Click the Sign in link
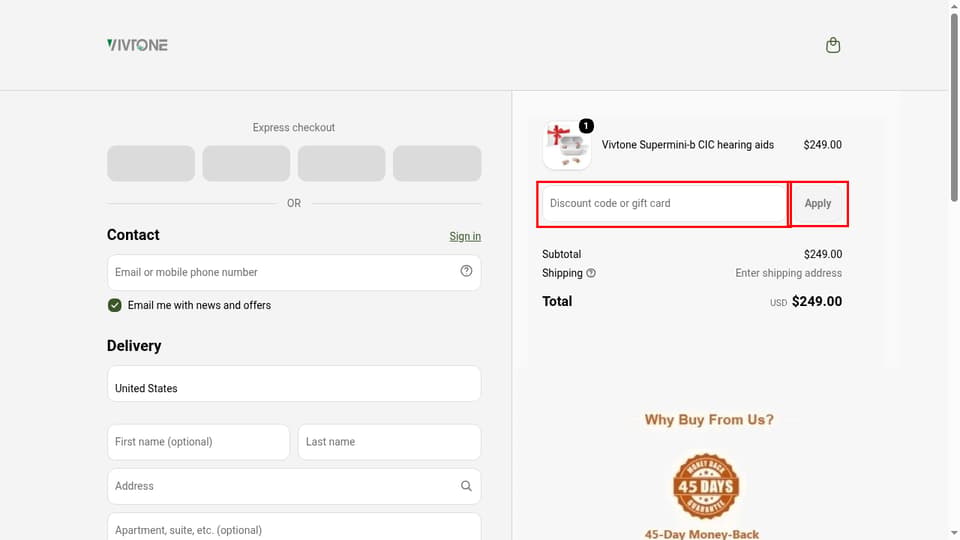The width and height of the screenshot is (960, 540). (x=465, y=236)
